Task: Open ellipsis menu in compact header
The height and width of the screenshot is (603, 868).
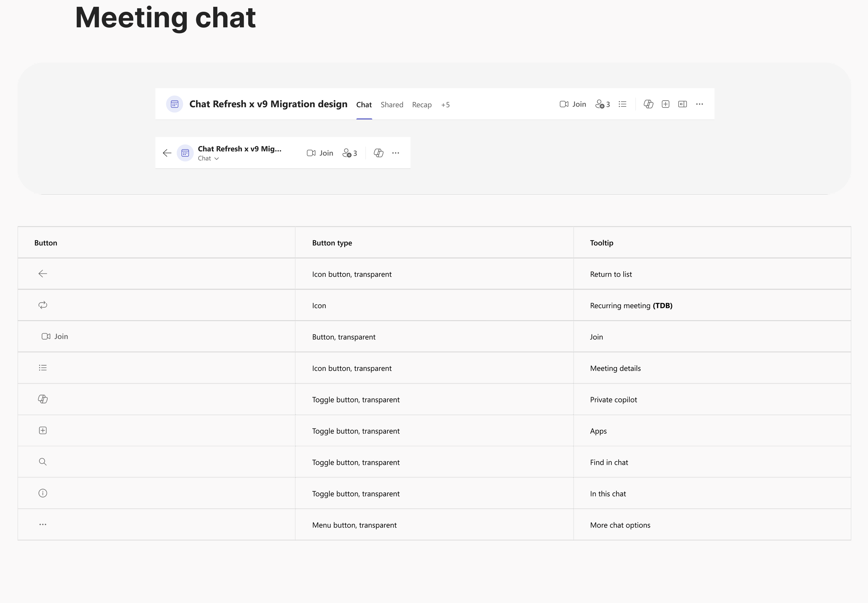Action: click(x=396, y=153)
